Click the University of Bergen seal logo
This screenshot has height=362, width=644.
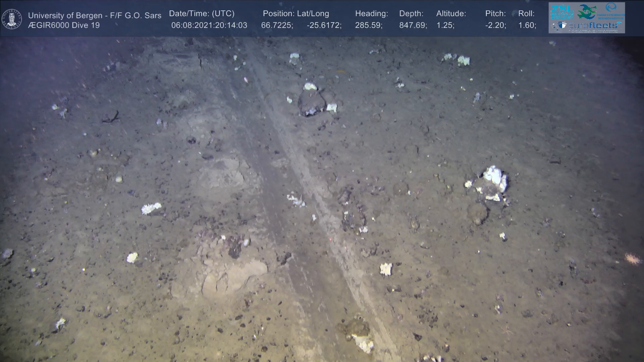12,19
